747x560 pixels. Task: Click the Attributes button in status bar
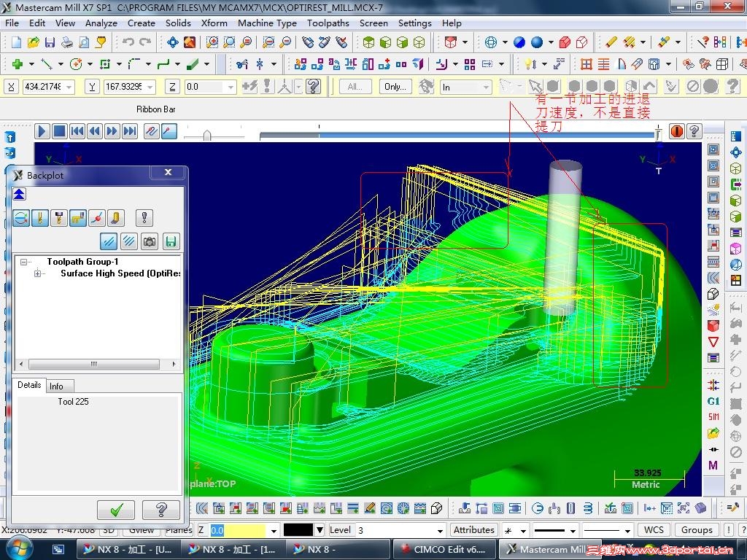(x=473, y=530)
